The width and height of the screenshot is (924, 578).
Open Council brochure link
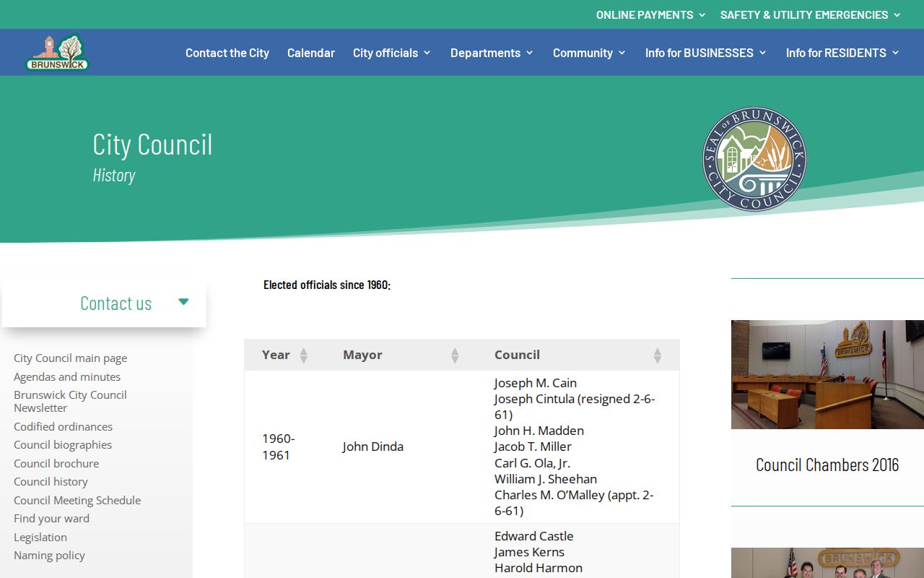point(56,463)
